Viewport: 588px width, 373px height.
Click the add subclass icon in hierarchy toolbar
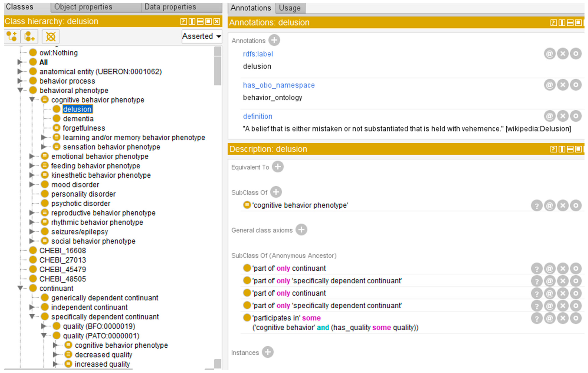12,36
